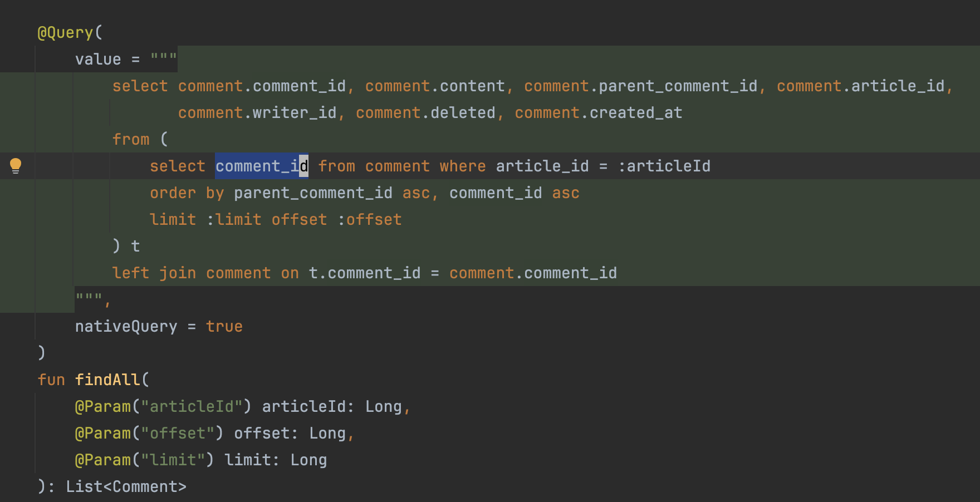Click the highlighted comment_id selection
The height and width of the screenshot is (502, 980).
tap(262, 166)
